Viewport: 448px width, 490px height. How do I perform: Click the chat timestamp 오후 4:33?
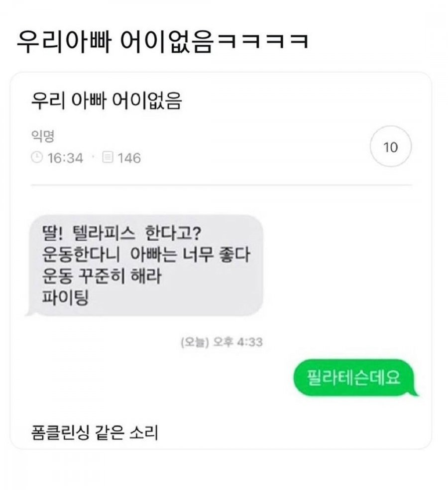pyautogui.click(x=237, y=342)
